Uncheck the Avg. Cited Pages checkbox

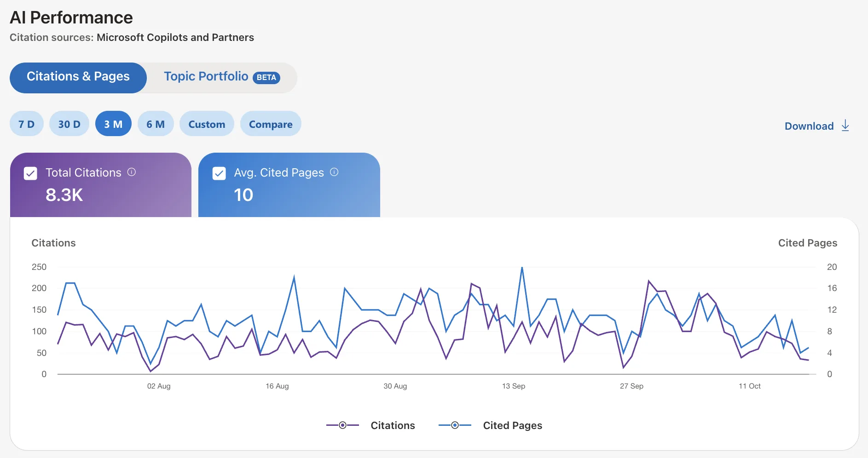pos(219,173)
